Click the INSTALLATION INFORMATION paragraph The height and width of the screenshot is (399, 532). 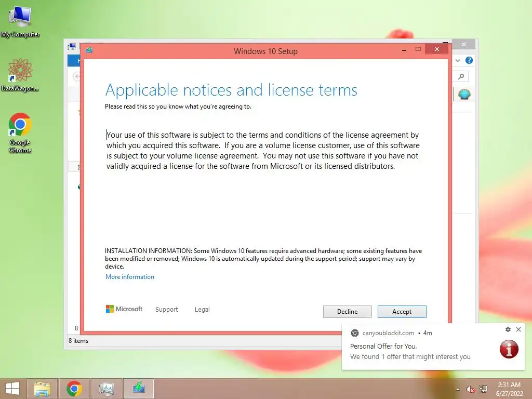tap(263, 259)
